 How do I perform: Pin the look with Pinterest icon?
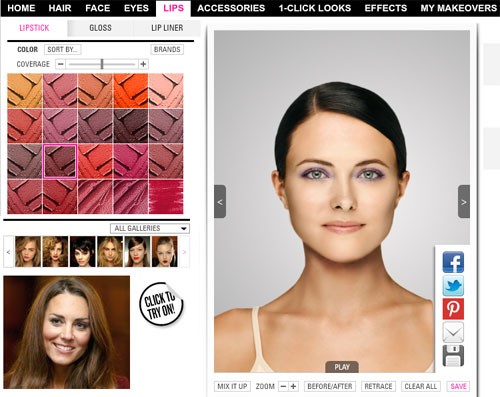pos(453,309)
